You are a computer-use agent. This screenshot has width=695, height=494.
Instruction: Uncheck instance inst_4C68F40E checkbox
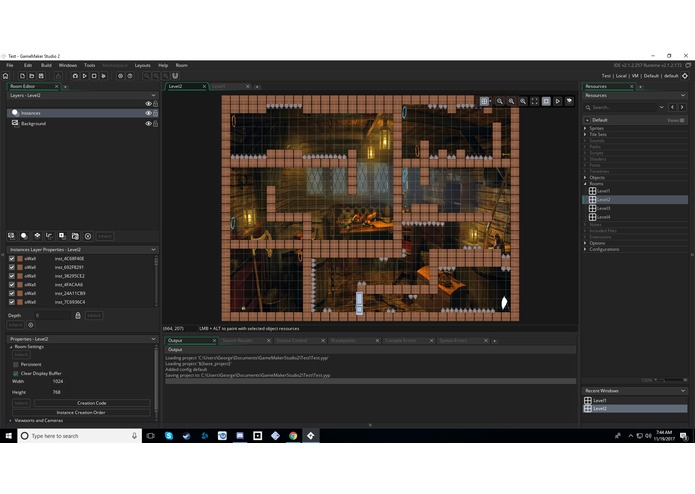click(x=12, y=259)
